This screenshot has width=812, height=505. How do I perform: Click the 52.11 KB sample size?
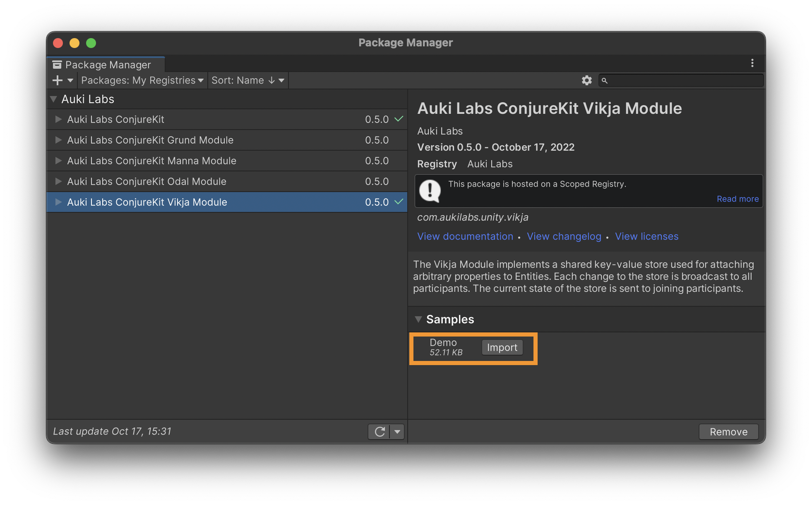point(446,353)
